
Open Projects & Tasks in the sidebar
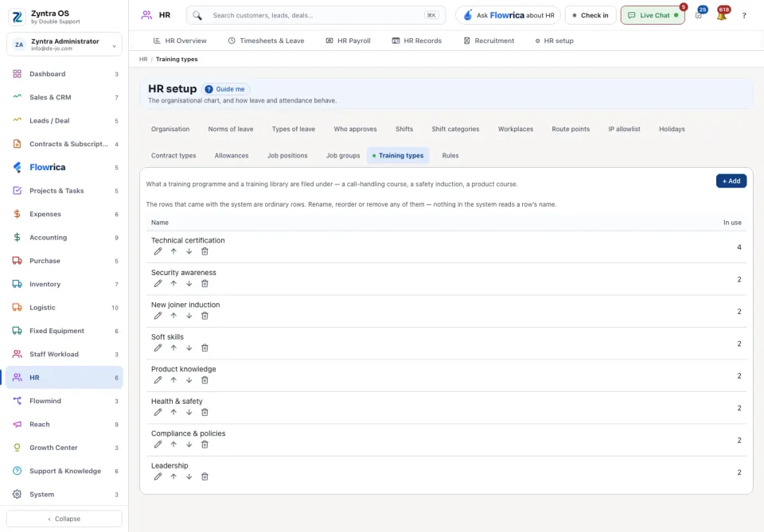pyautogui.click(x=64, y=191)
